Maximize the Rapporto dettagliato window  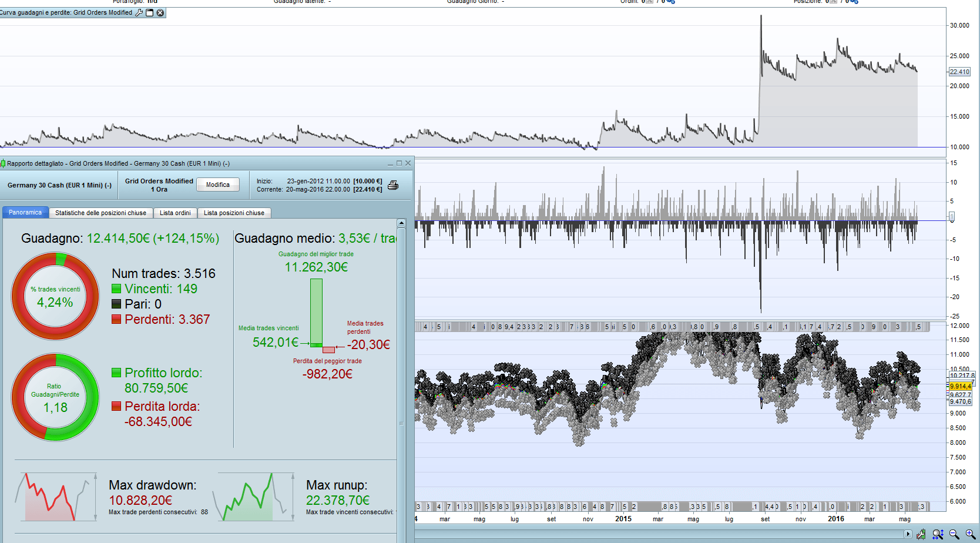(400, 163)
